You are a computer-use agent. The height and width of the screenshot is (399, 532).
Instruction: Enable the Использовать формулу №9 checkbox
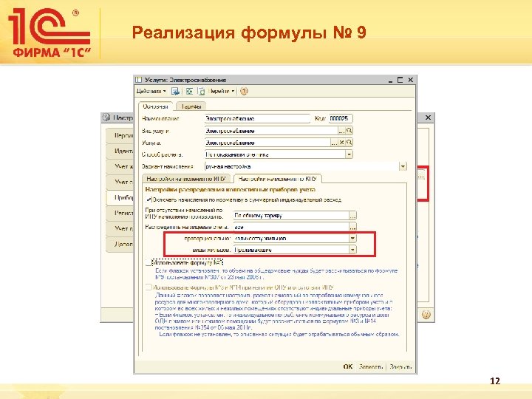[149, 262]
